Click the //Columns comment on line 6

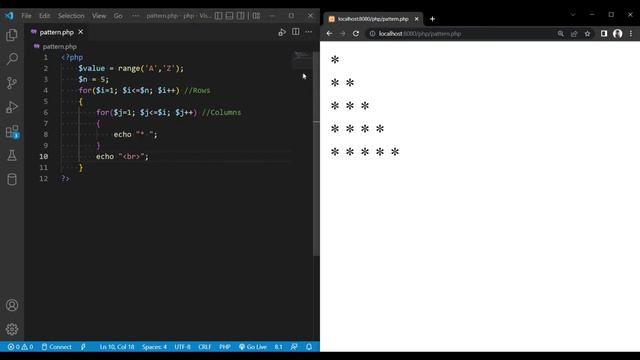point(222,112)
